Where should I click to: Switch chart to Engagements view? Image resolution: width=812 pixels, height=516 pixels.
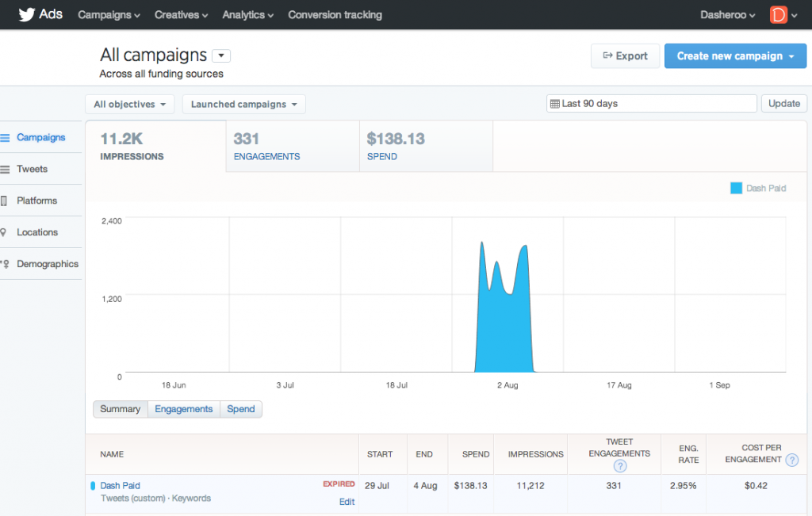(183, 409)
